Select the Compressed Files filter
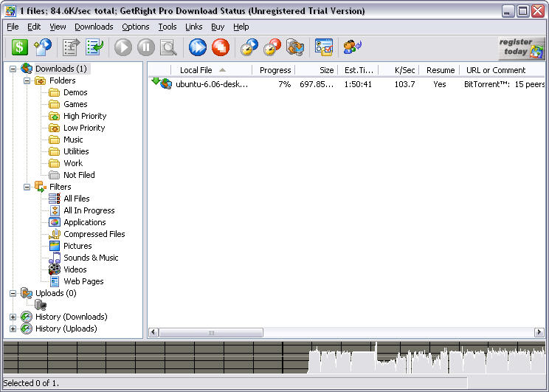The height and width of the screenshot is (392, 549). [94, 234]
